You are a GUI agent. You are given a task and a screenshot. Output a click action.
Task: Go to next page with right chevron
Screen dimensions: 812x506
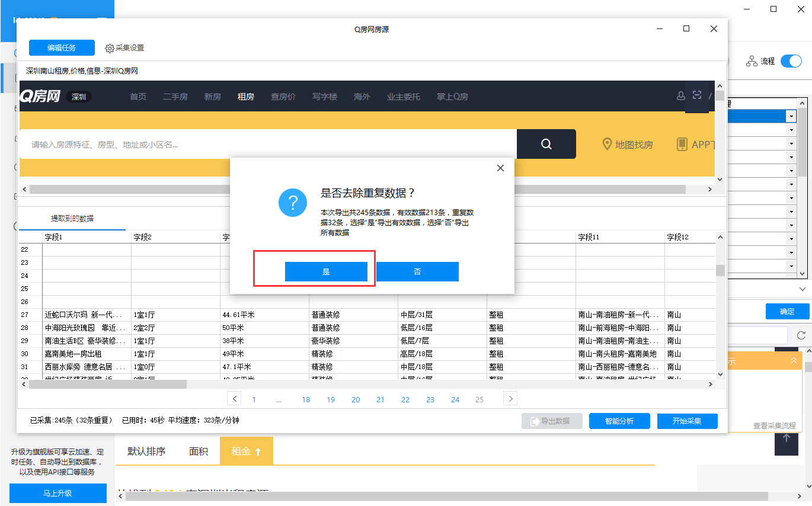510,398
